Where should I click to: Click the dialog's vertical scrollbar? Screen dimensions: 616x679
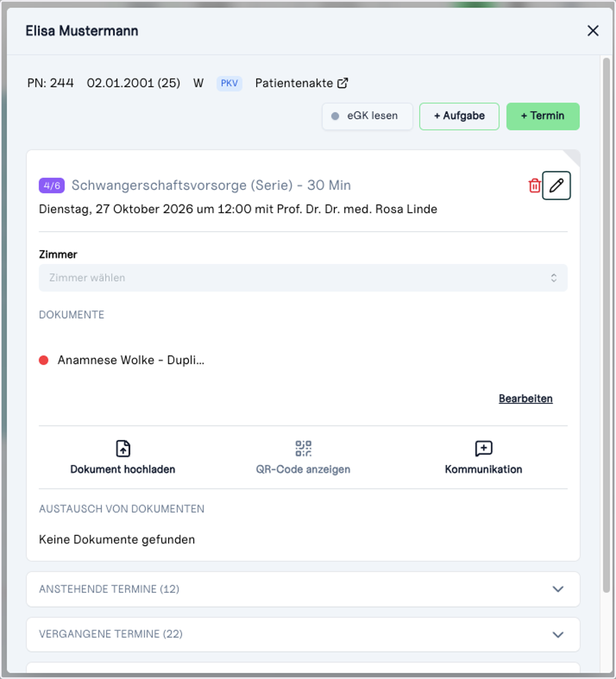tap(606, 325)
